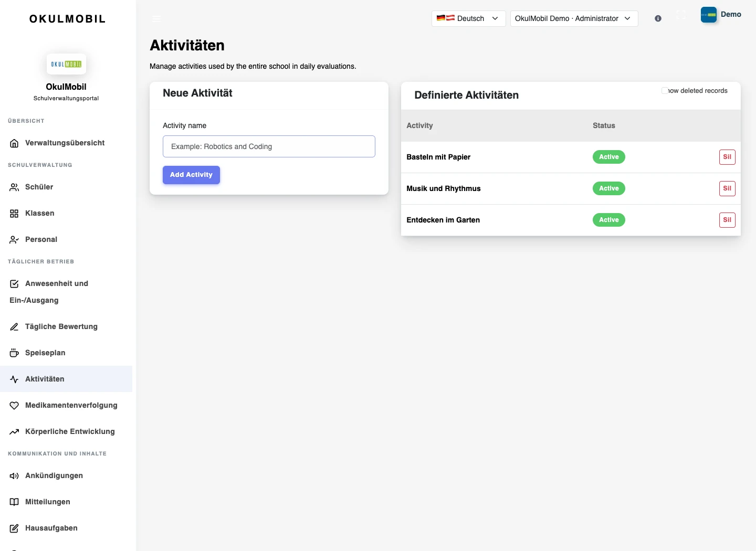Open Klassen via its grid icon
756x551 pixels.
pos(14,214)
